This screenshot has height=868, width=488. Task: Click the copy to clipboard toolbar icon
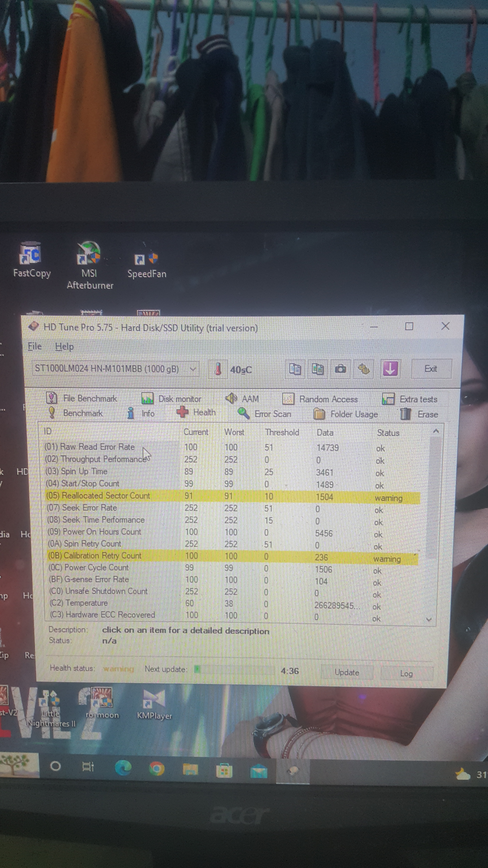295,369
